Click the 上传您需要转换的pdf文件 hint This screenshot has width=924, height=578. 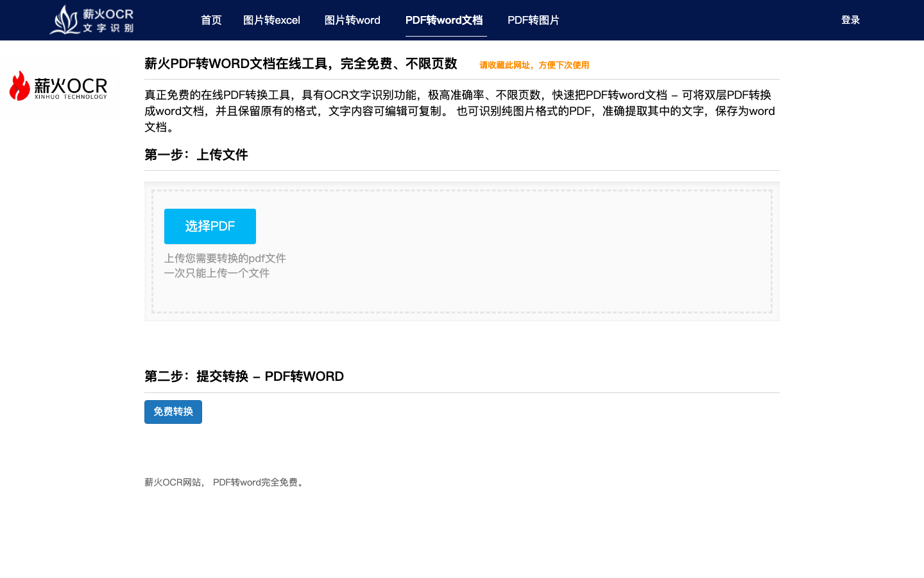tap(225, 258)
